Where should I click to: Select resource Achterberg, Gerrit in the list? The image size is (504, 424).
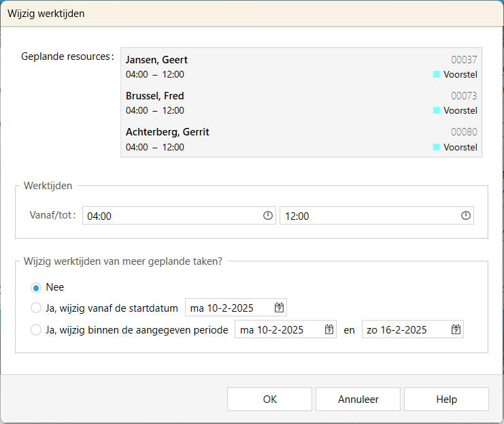167,132
